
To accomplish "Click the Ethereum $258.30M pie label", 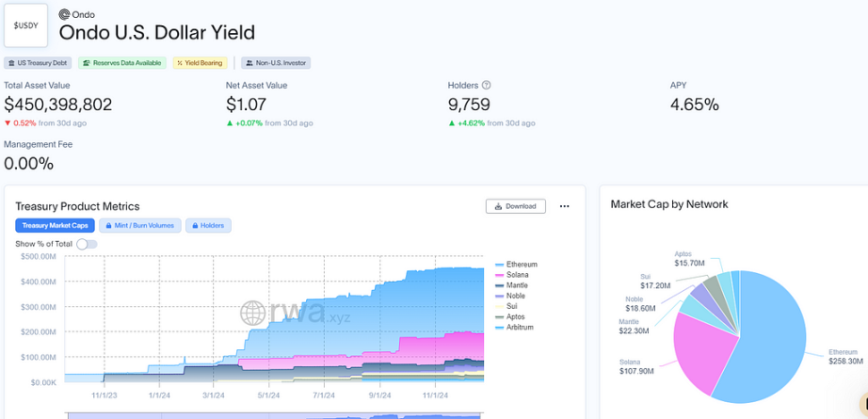I will pyautogui.click(x=844, y=357).
